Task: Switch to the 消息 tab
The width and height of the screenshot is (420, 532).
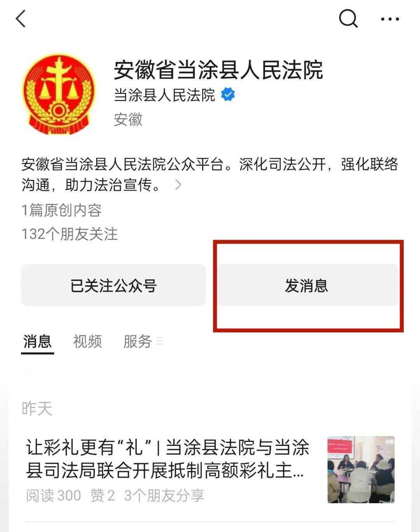Action: point(37,342)
